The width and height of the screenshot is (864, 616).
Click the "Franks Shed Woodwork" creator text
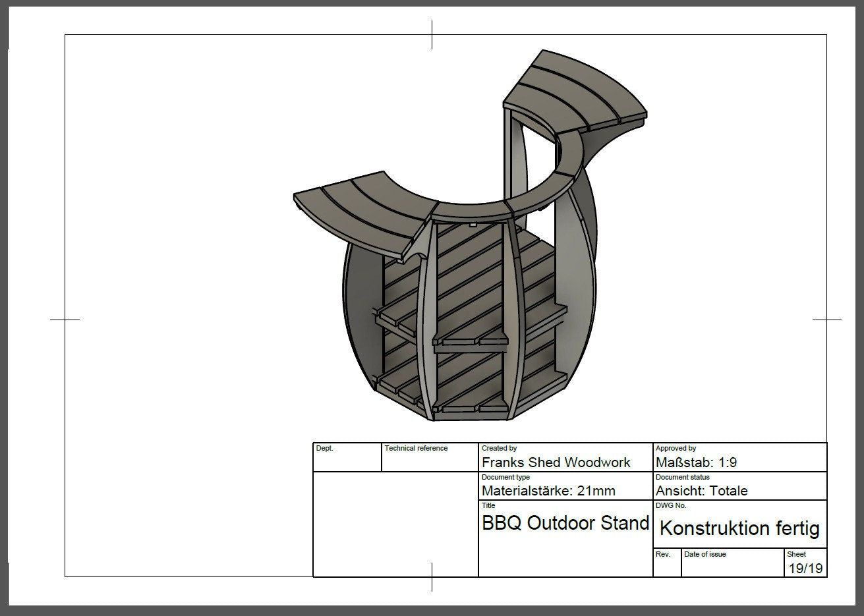(556, 462)
